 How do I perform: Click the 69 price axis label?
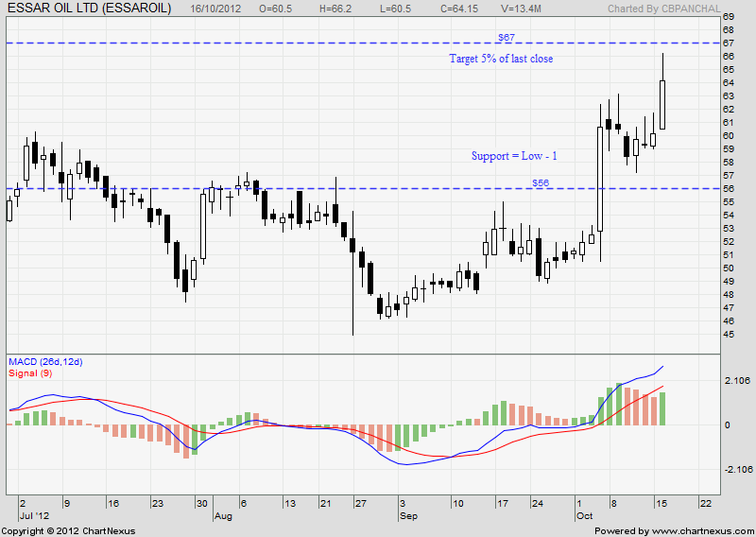(x=729, y=17)
